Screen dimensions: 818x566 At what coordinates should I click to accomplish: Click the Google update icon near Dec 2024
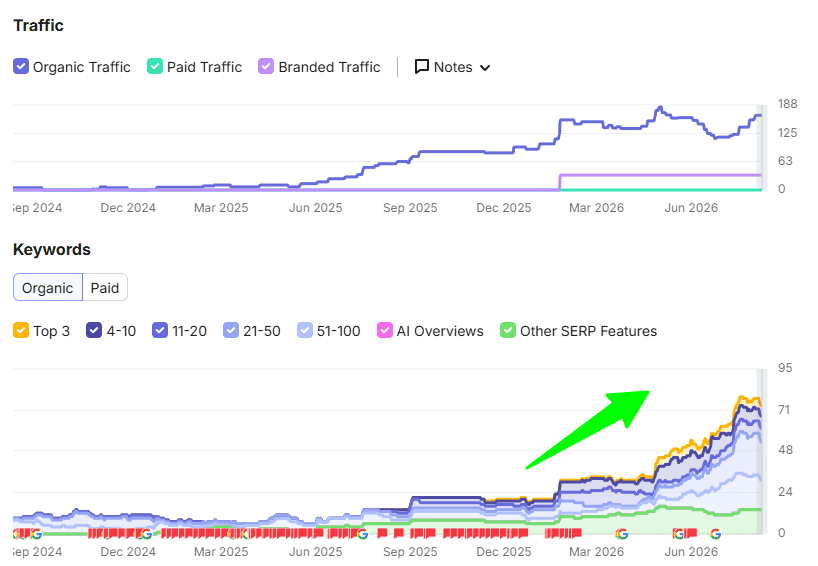click(x=147, y=534)
